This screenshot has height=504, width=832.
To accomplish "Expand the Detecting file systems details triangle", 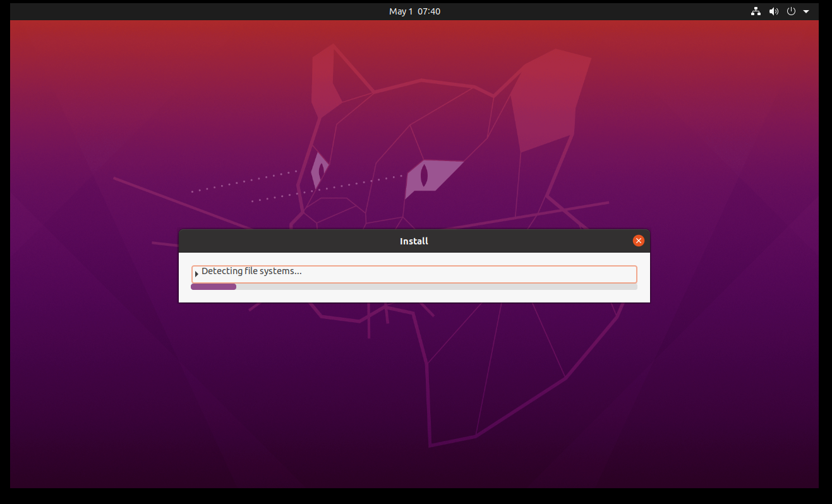I will coord(196,274).
